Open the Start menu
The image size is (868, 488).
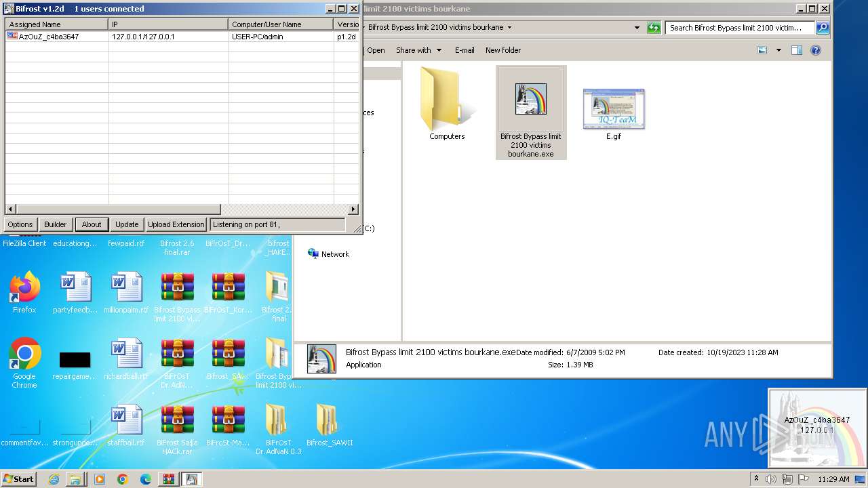[19, 479]
